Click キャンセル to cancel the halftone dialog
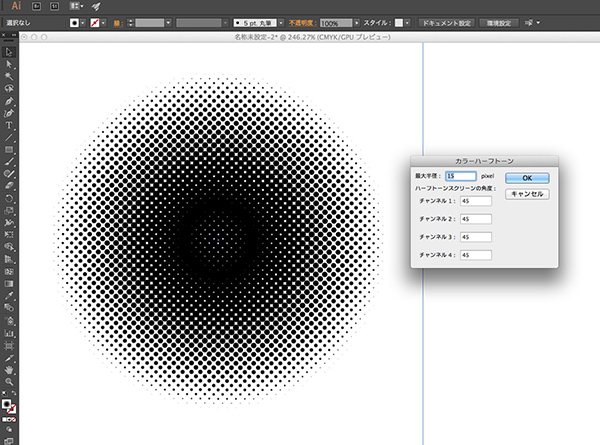The image size is (600, 445). click(x=527, y=193)
